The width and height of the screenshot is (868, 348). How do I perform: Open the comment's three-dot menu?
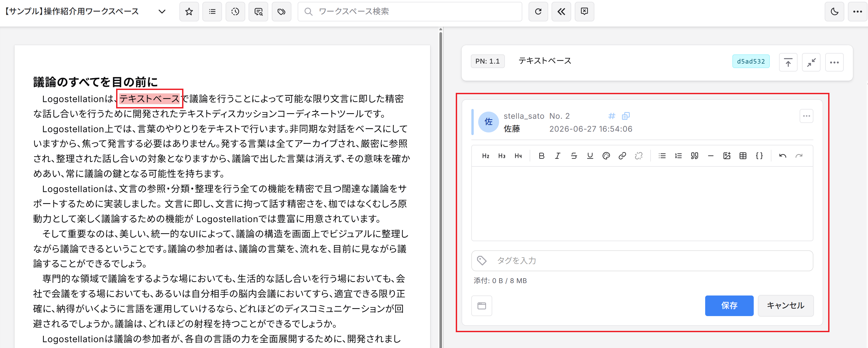(806, 116)
